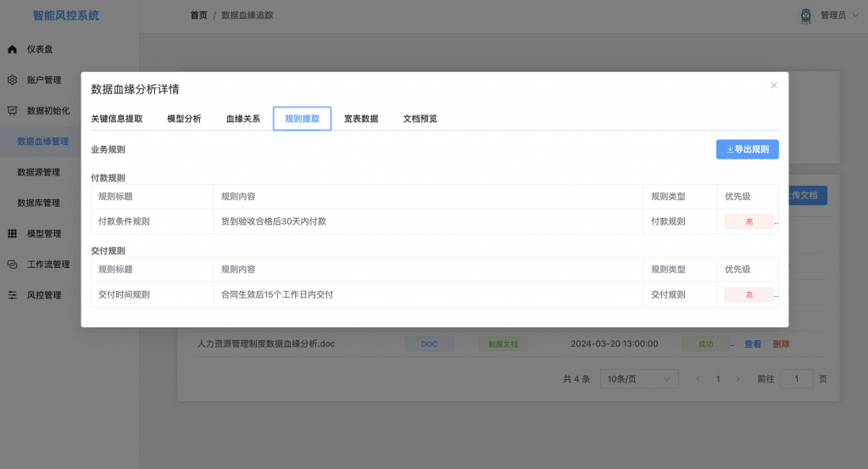This screenshot has height=469, width=868.
Task: Open the 仪表盘 home icon
Action: 12,49
